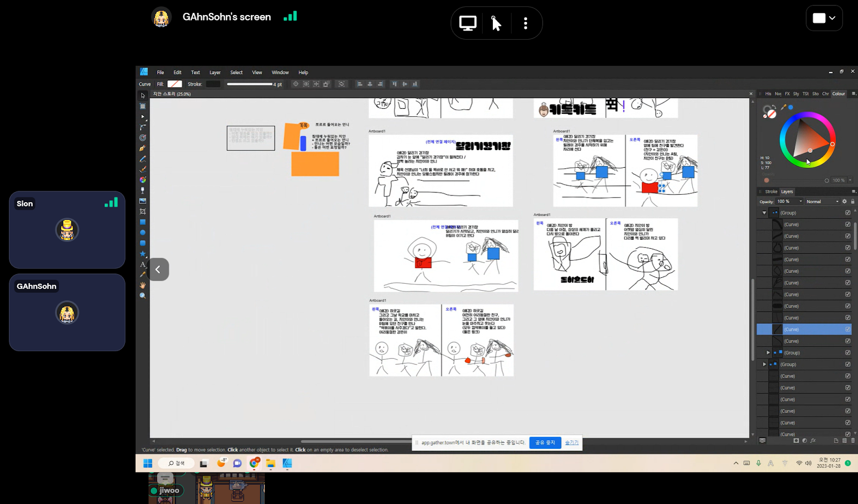Click the 지안 스토리 document tab
The height and width of the screenshot is (504, 858).
pos(172,94)
